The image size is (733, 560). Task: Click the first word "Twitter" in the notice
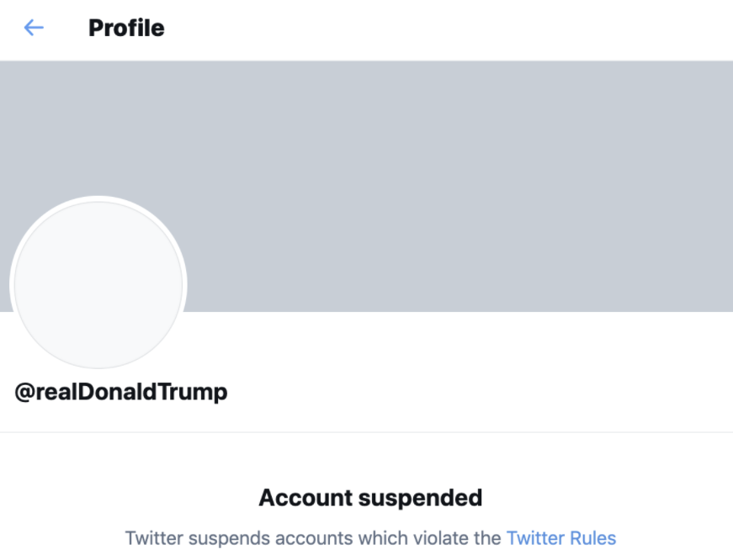pos(154,538)
